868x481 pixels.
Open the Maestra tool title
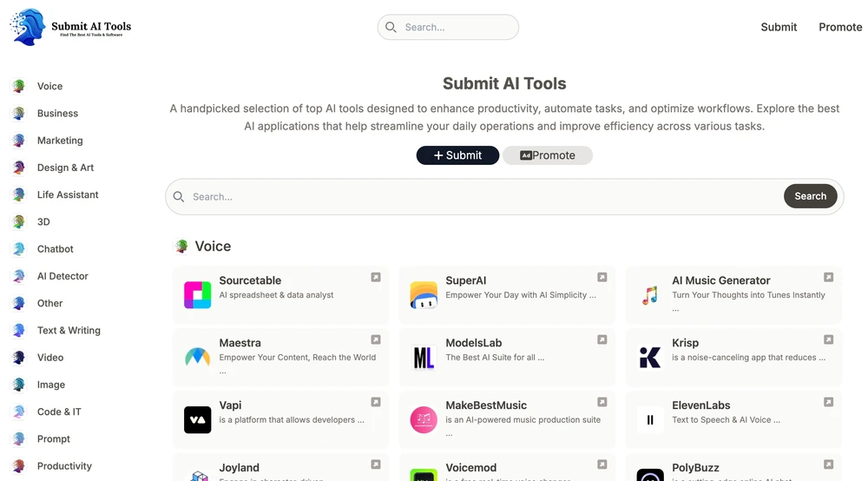pos(240,343)
